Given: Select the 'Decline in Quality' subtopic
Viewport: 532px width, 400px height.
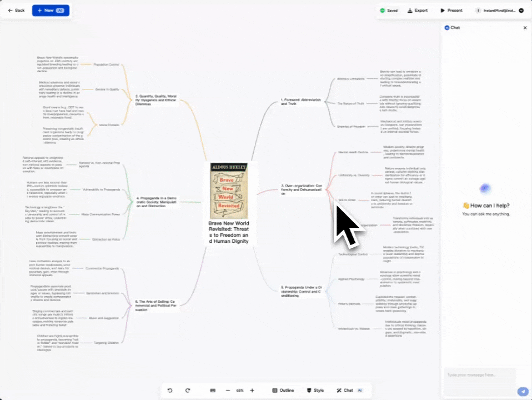Looking at the screenshot, I should tap(107, 89).
